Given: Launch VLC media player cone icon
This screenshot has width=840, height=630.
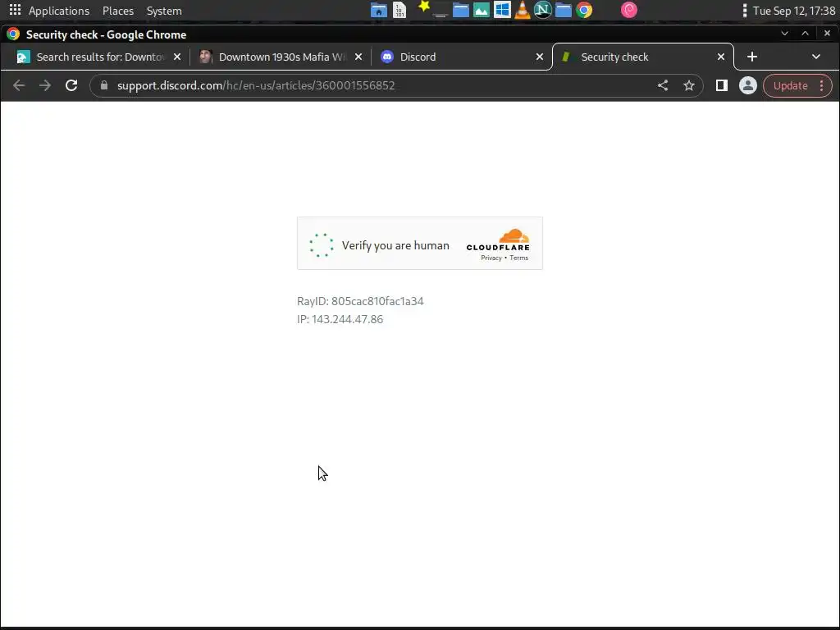Looking at the screenshot, I should click(x=523, y=10).
